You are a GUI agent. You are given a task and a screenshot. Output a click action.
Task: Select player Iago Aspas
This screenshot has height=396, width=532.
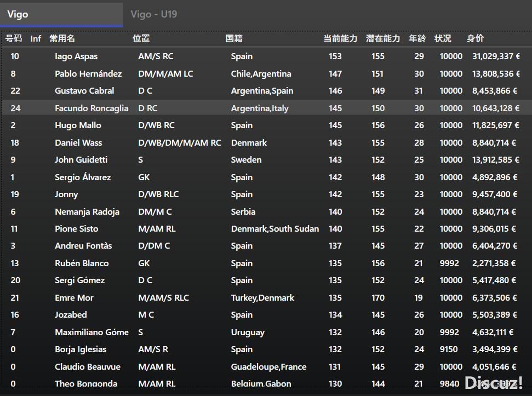pyautogui.click(x=76, y=56)
